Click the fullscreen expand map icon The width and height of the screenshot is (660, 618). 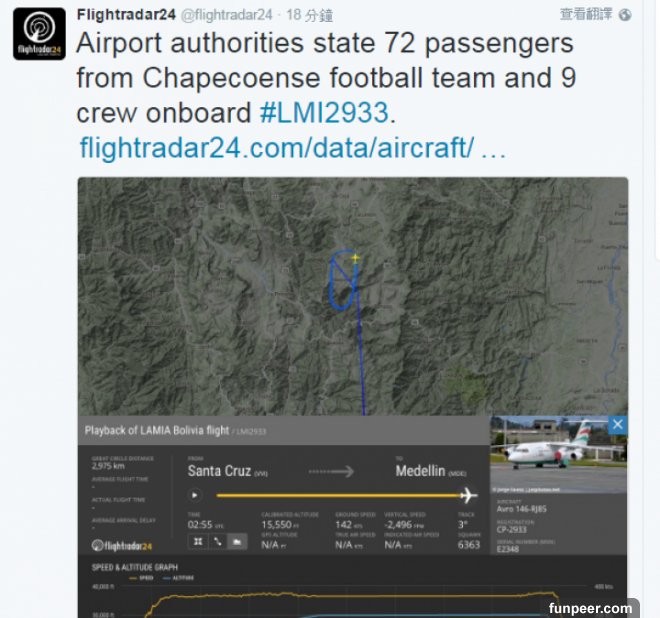tap(199, 542)
